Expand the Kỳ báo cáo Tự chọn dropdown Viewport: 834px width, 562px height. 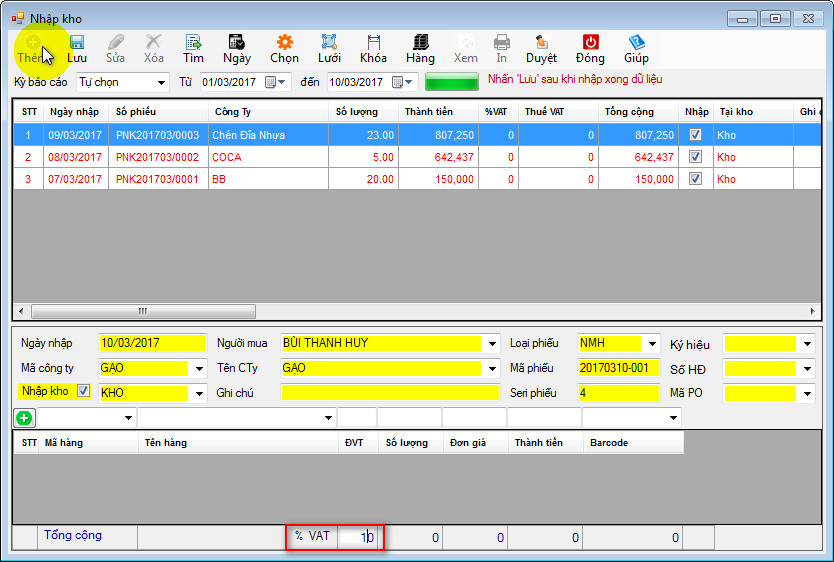tap(161, 82)
